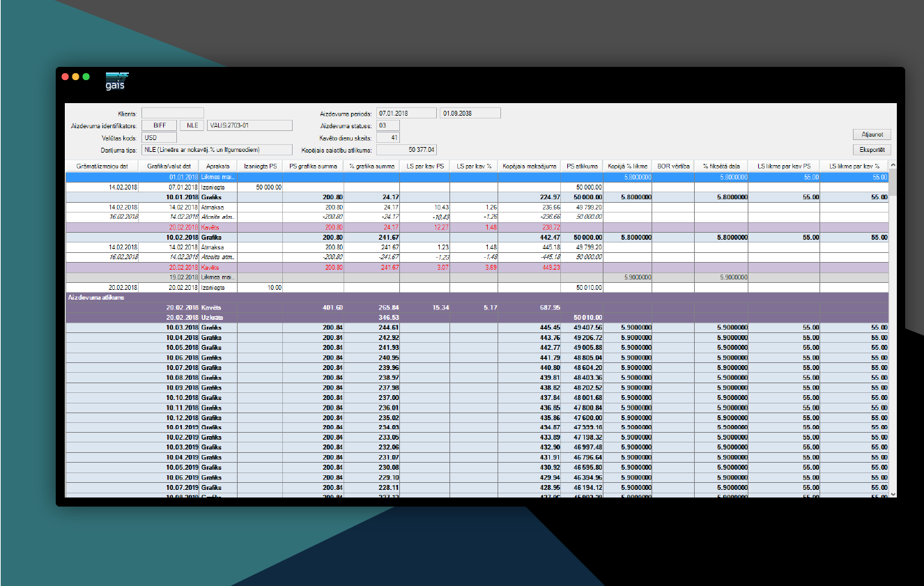Click the 12.27 red LS par kav PS cell

tap(425, 227)
